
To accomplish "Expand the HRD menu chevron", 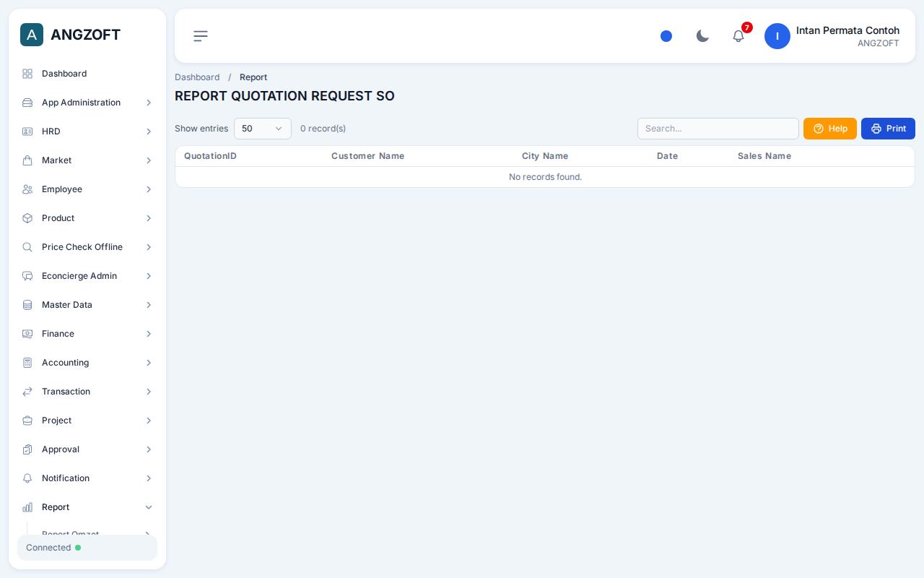I will point(149,131).
